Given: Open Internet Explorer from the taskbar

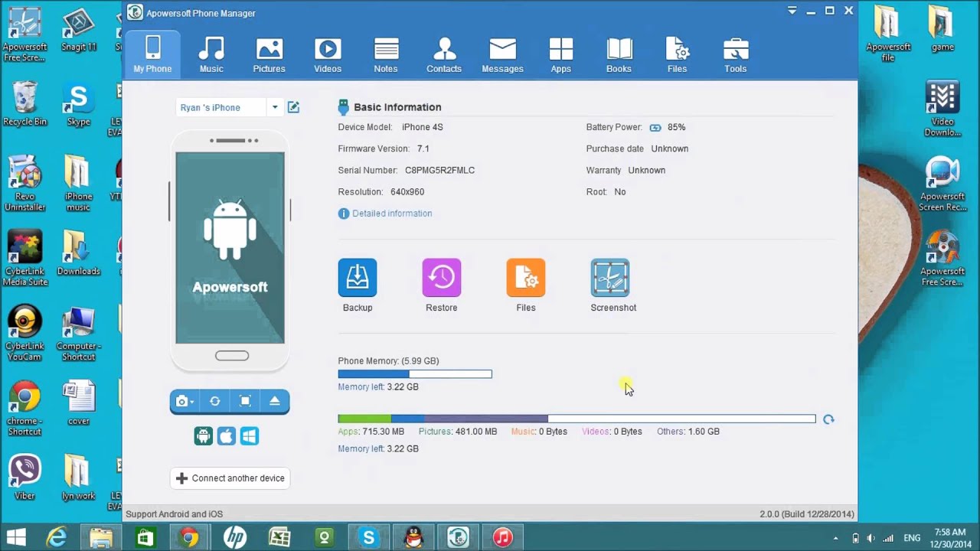Looking at the screenshot, I should (x=57, y=537).
